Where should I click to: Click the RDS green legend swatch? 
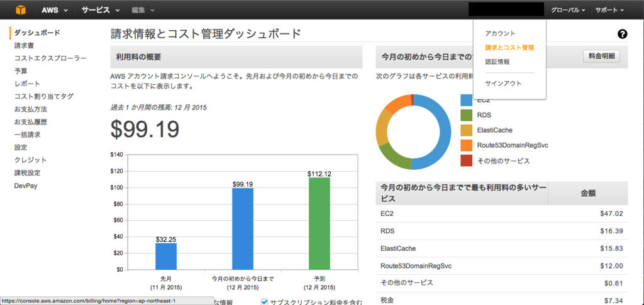click(x=467, y=115)
